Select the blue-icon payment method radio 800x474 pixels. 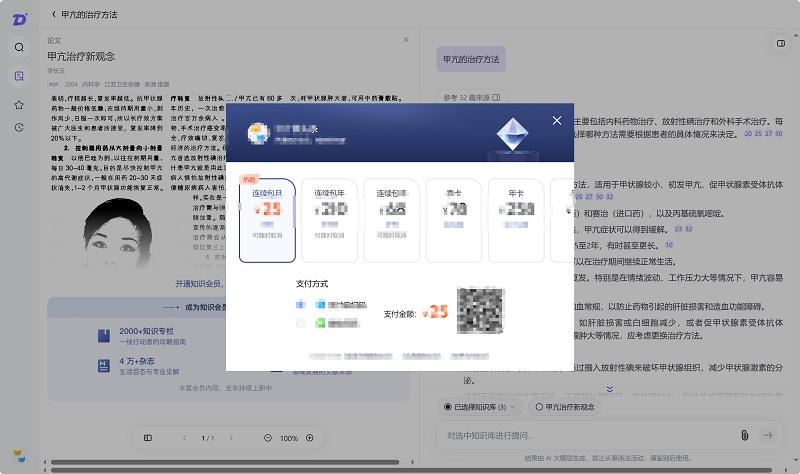(301, 305)
